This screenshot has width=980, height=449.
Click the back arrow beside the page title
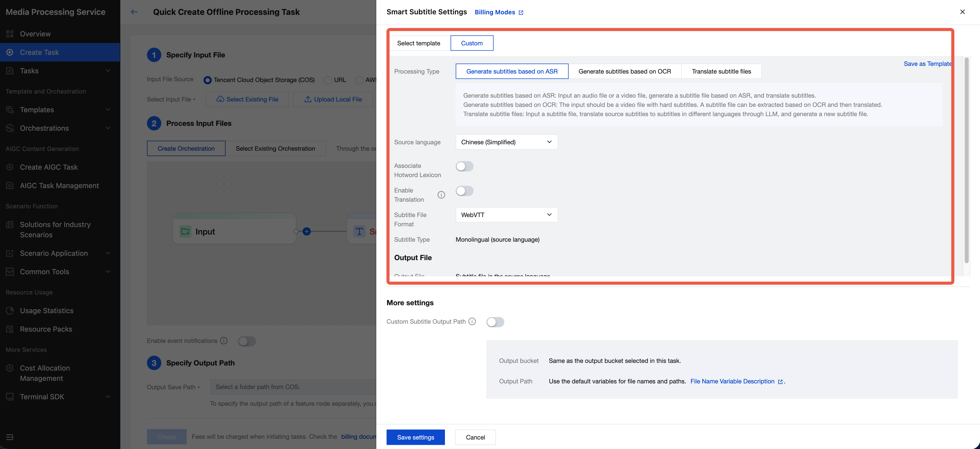[x=134, y=12]
